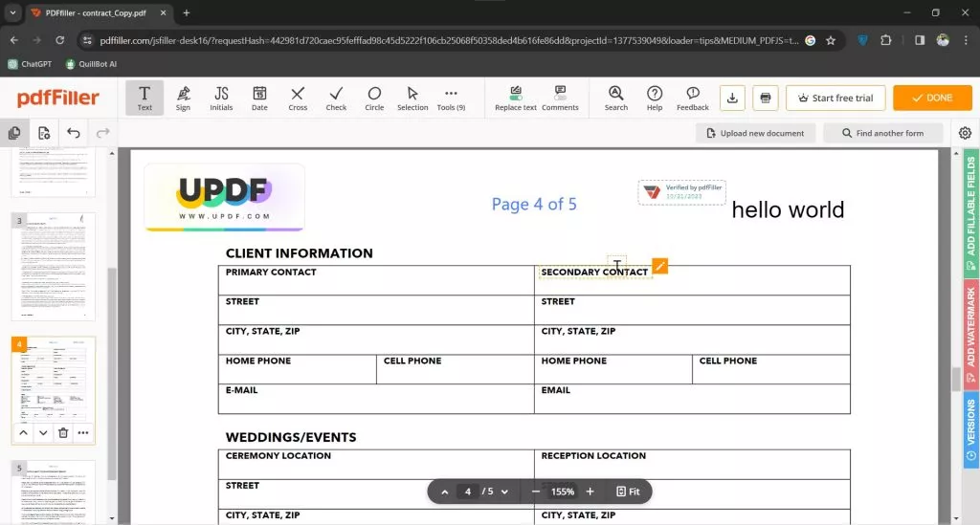The height and width of the screenshot is (525, 980).
Task: Zoom out with the minus button
Action: [x=536, y=492]
